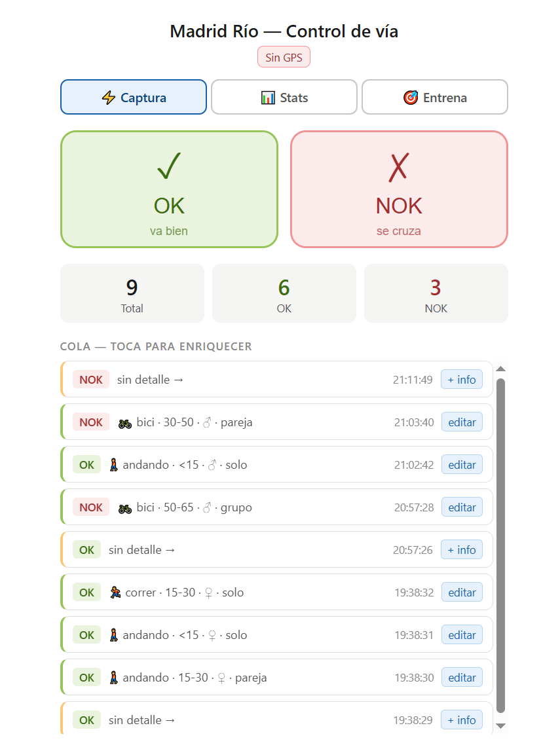Click the cyclist icon in the 21:03:40 entry

(x=125, y=423)
